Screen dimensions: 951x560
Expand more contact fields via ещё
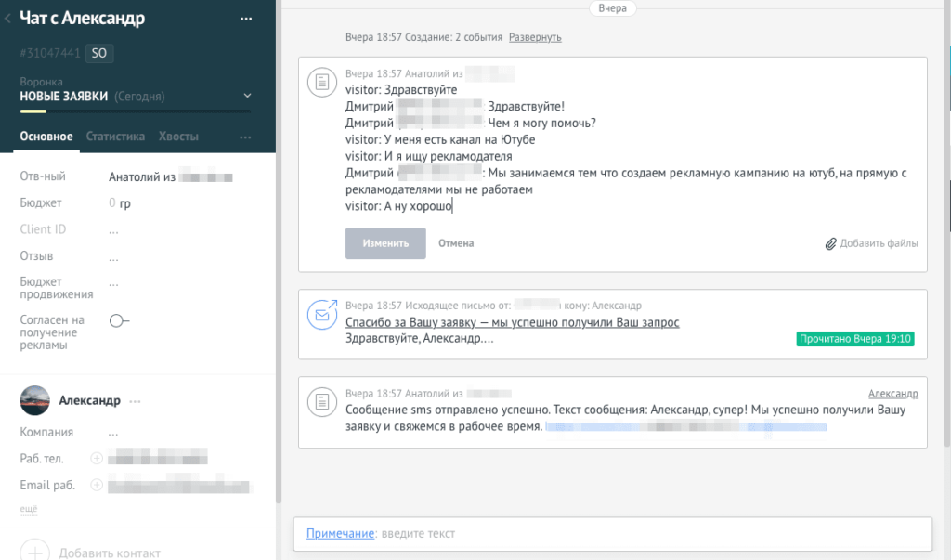coord(29,508)
